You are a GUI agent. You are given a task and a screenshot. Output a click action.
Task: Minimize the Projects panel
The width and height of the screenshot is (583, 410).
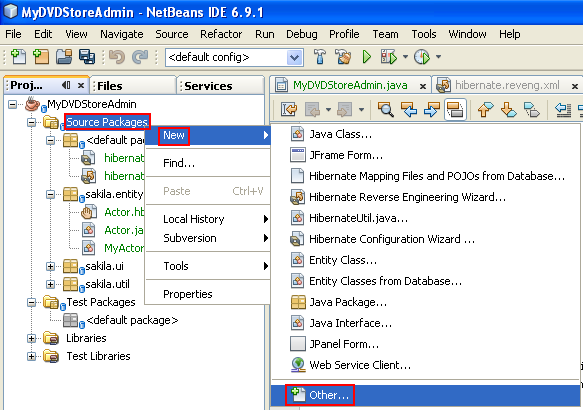tap(66, 85)
